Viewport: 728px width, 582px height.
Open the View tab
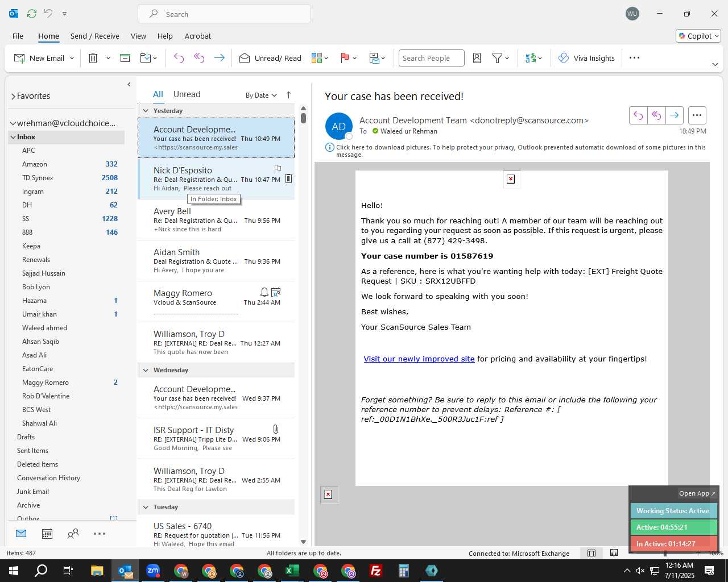(138, 36)
